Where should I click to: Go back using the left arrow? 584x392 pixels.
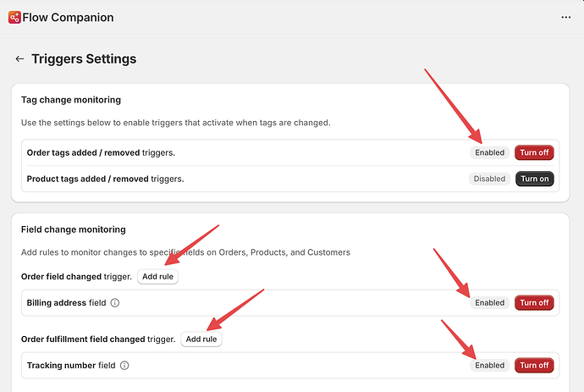[x=19, y=59]
